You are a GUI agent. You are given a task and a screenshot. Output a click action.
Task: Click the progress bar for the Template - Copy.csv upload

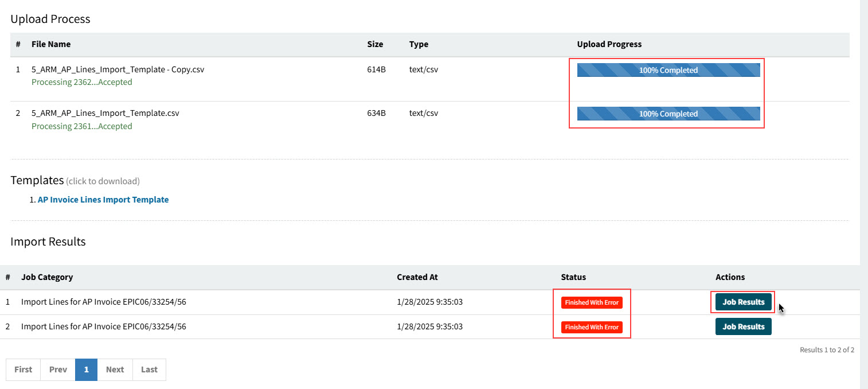[668, 70]
